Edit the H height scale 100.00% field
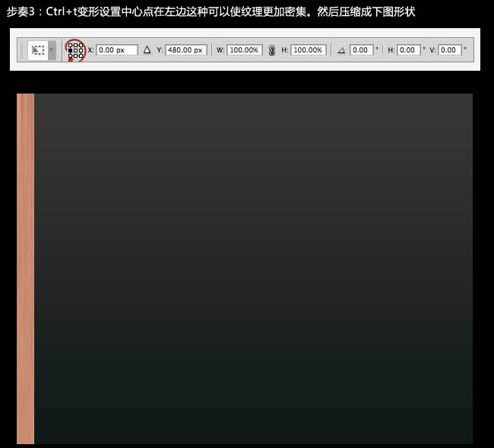This screenshot has width=494, height=448. tap(309, 49)
